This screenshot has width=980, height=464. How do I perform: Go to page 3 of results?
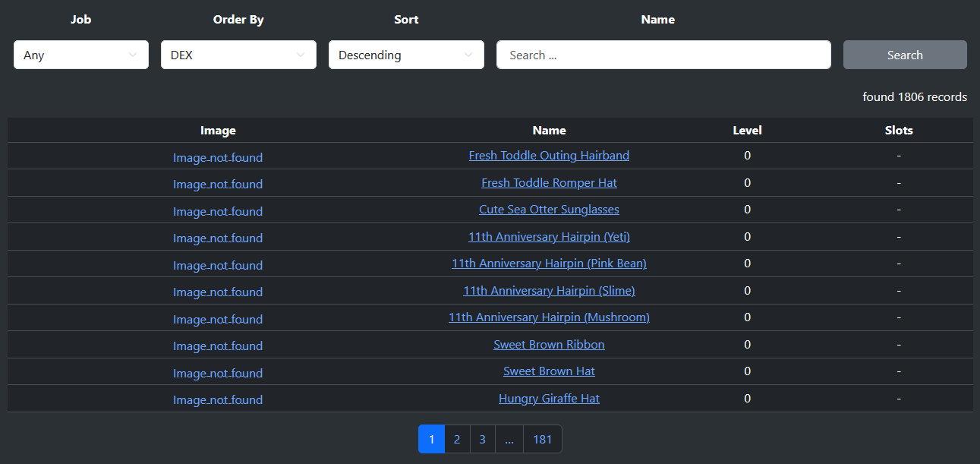point(482,439)
